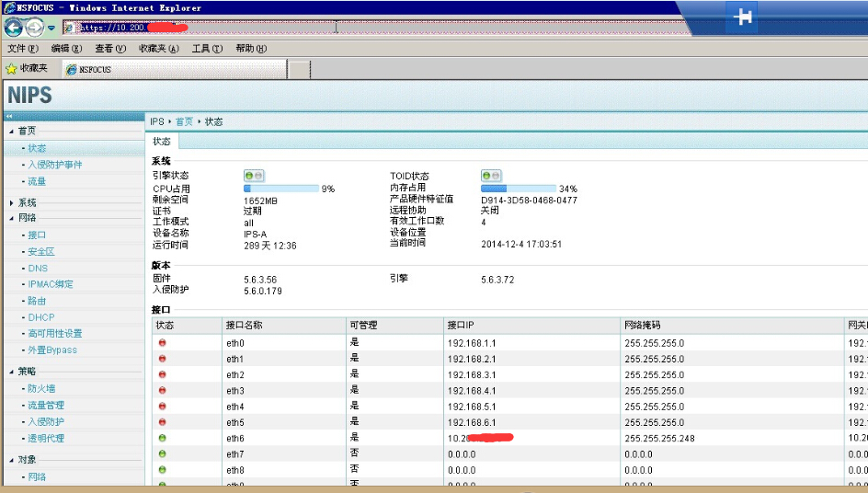Open 网络 under 对象
This screenshot has height=493, width=868.
point(37,477)
